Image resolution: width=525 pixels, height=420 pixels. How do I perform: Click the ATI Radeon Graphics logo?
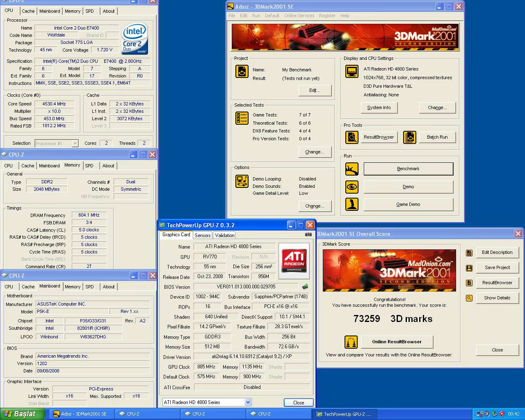pyautogui.click(x=294, y=261)
